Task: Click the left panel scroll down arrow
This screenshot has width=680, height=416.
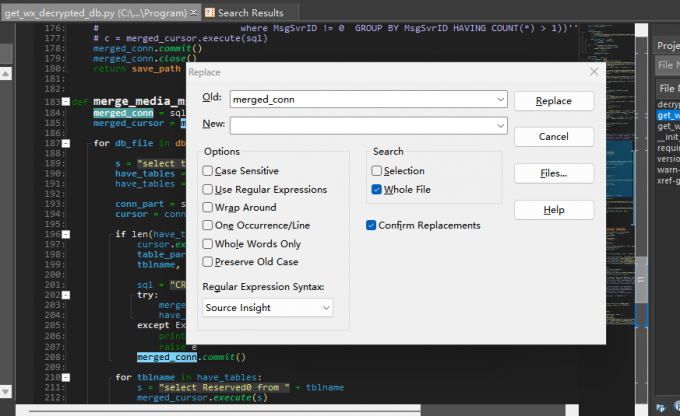Action: coord(6,391)
